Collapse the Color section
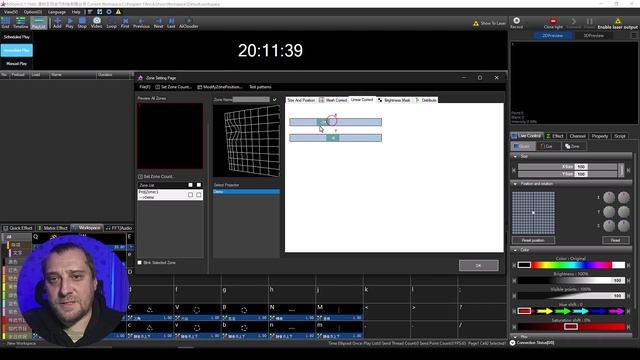 (x=516, y=250)
